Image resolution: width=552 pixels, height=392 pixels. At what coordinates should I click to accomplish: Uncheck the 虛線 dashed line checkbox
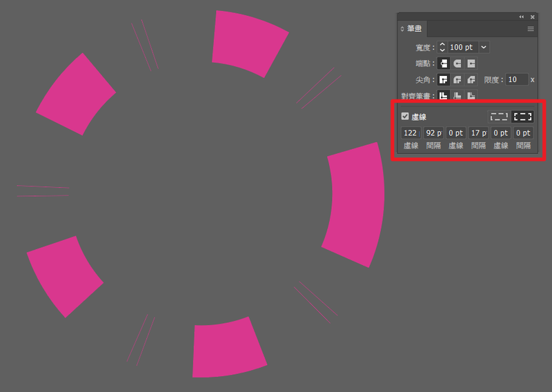coord(405,117)
